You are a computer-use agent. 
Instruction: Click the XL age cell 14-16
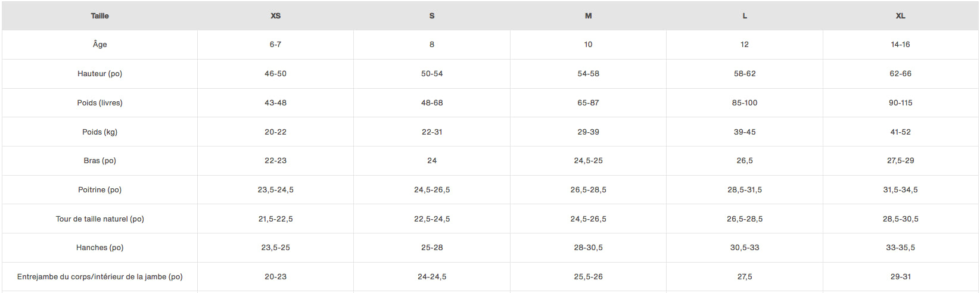900,45
